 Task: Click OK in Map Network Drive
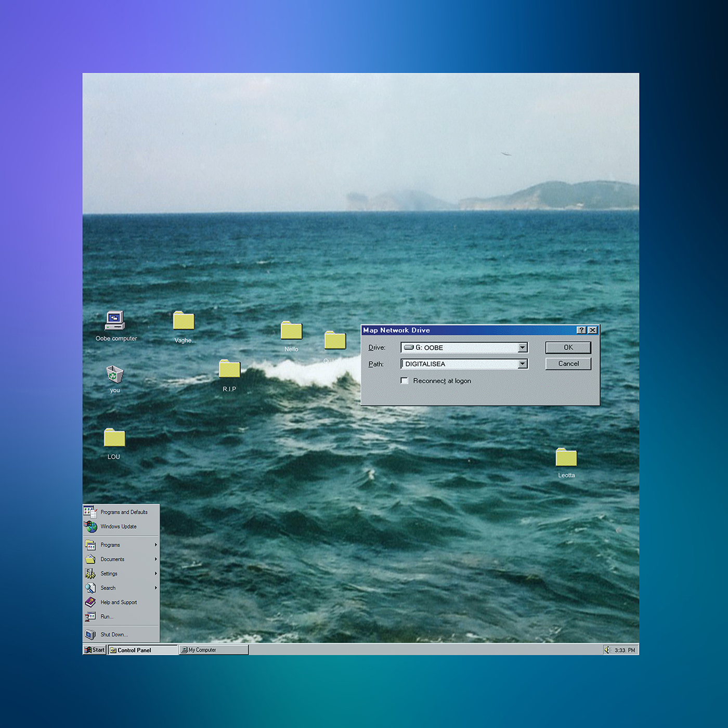[568, 347]
